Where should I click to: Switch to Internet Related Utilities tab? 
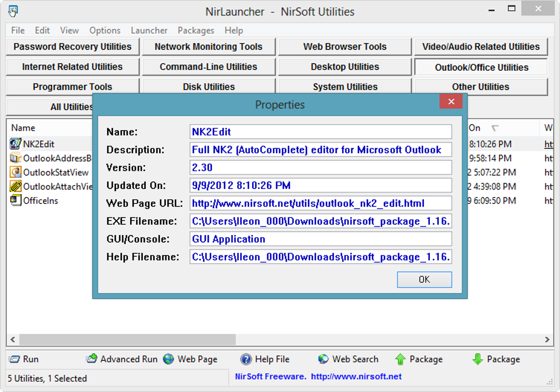[x=72, y=67]
